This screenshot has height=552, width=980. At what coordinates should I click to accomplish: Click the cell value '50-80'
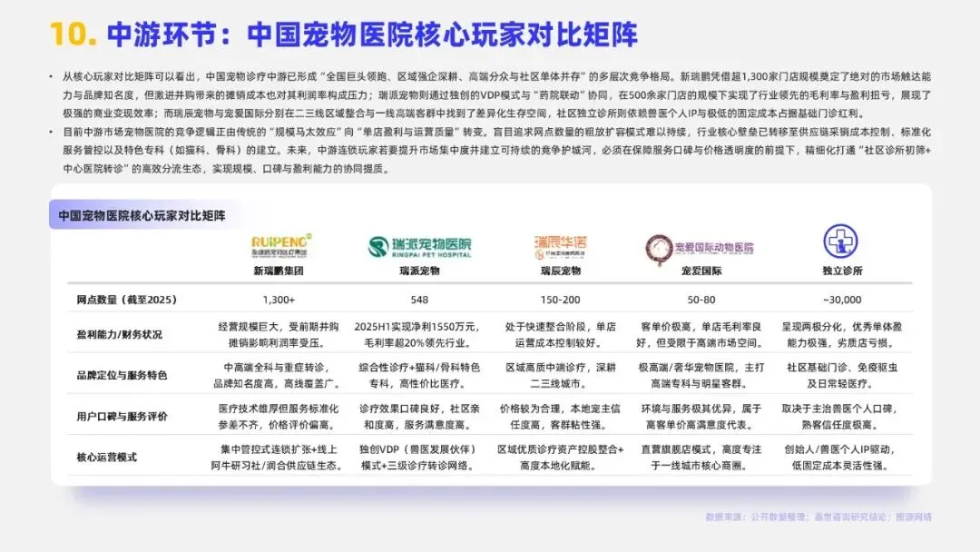pyautogui.click(x=701, y=300)
